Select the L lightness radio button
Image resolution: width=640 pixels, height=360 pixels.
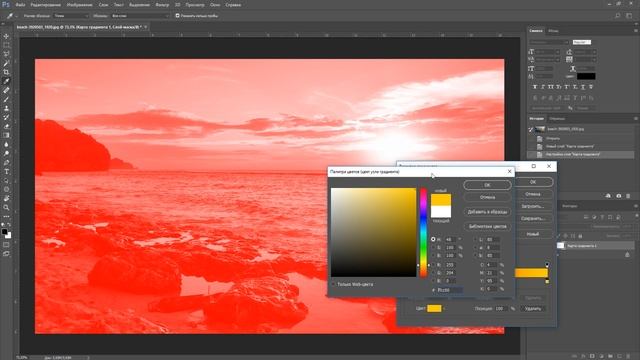[475, 240]
